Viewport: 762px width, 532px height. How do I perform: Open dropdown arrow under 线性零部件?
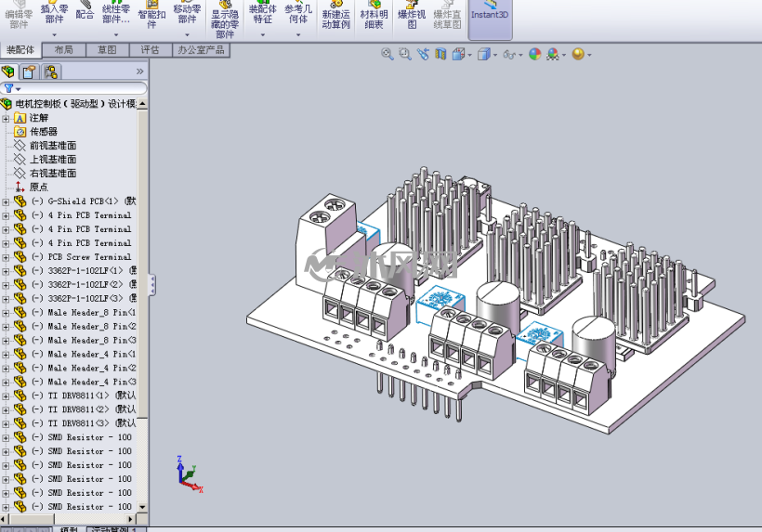(115, 35)
